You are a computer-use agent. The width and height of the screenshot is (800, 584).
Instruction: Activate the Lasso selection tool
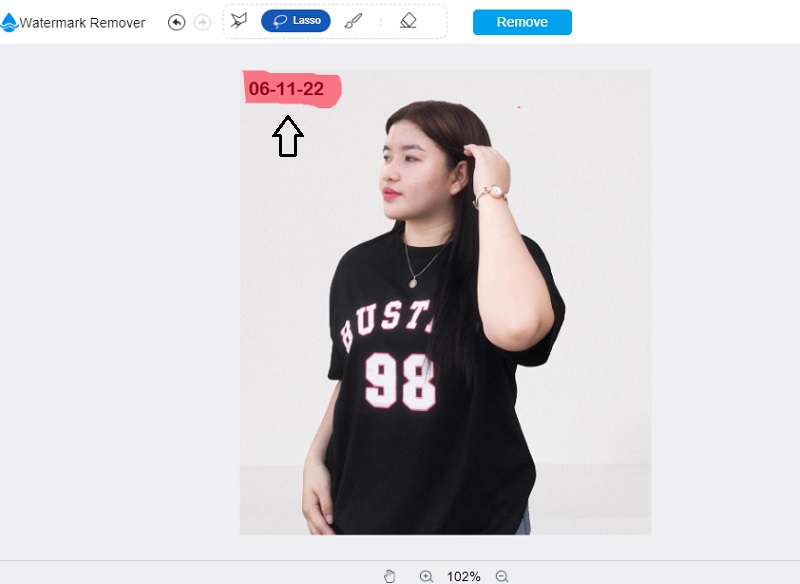tap(295, 21)
